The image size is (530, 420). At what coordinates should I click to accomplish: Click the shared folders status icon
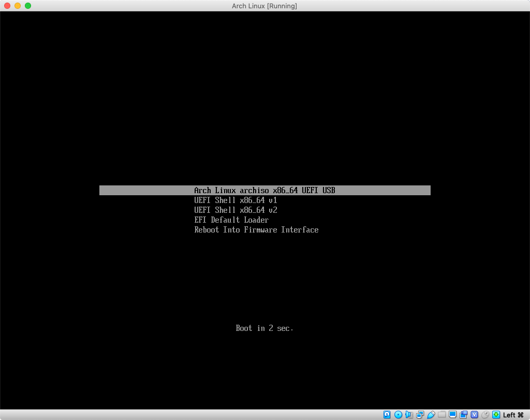point(442,415)
